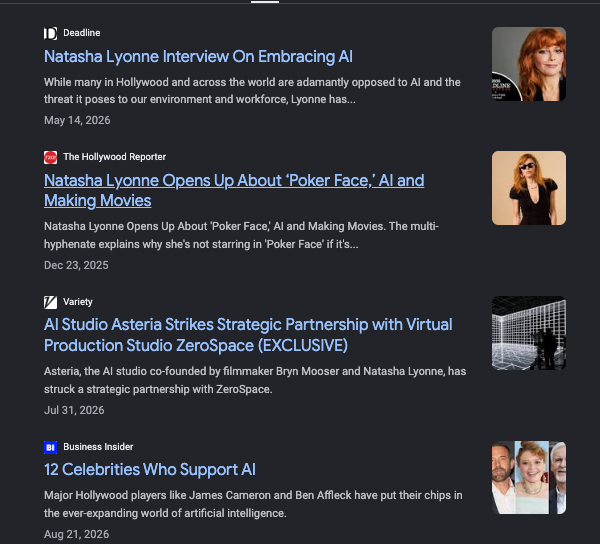Click the 'Jul 31, 2026' date text
600x544 pixels.
(x=74, y=410)
